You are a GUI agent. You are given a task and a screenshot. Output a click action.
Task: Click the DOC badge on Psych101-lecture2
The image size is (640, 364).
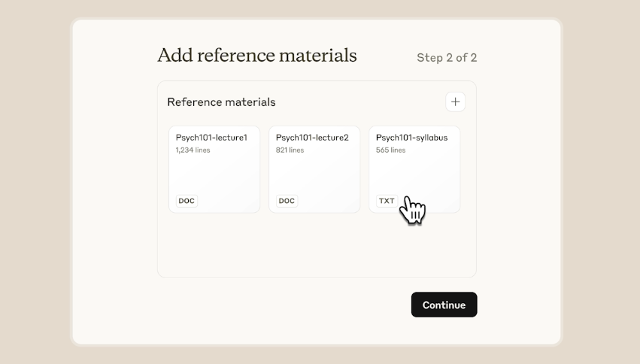(287, 201)
